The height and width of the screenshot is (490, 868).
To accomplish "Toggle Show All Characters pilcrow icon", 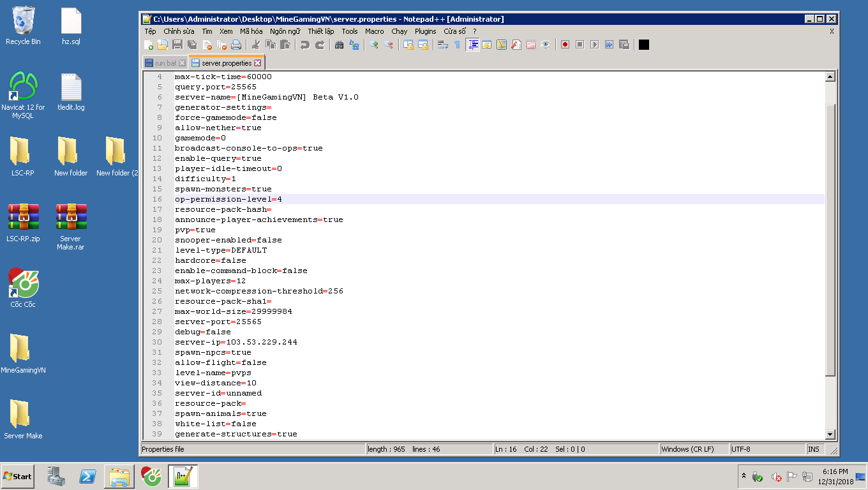I will [x=457, y=45].
